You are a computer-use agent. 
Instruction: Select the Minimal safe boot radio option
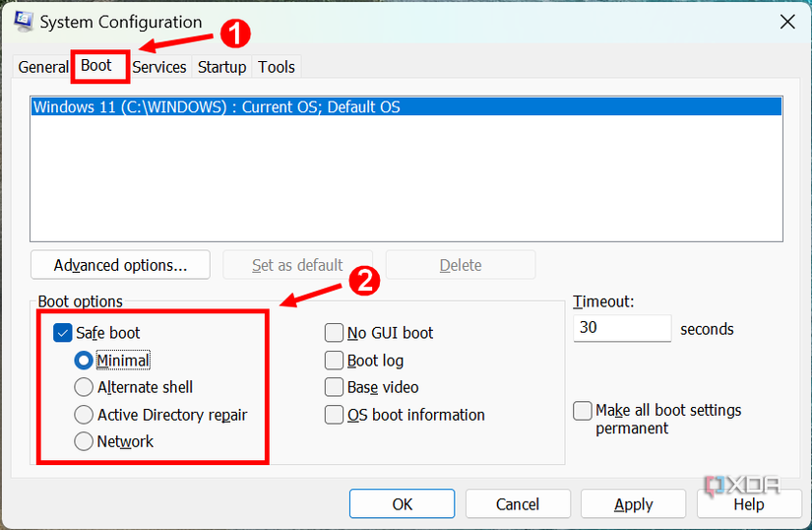pos(84,361)
